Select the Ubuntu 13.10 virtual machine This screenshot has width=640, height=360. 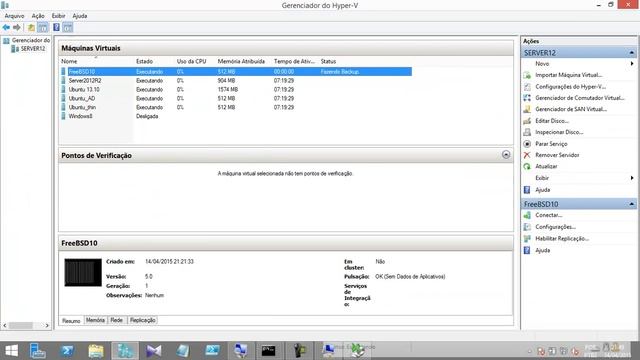click(84, 89)
